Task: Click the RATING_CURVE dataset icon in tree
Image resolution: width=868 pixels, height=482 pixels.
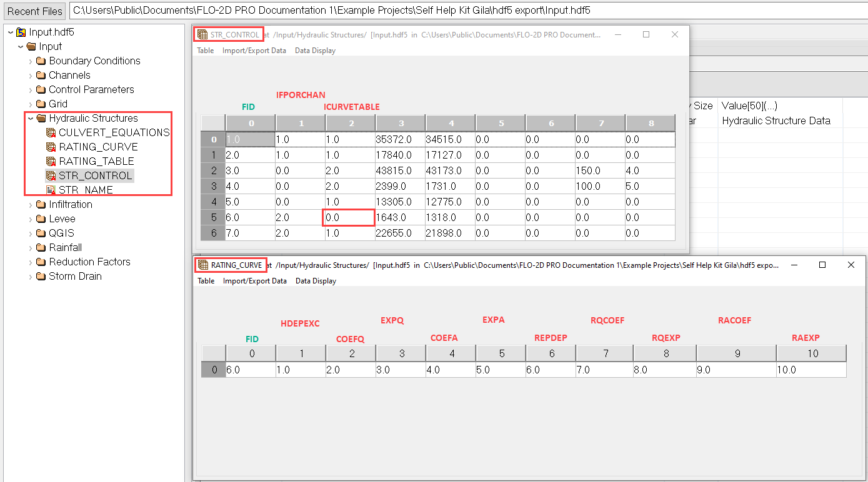Action: coord(51,147)
